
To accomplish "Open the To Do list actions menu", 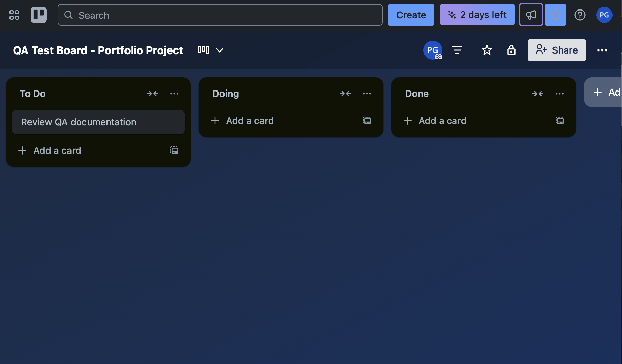I will (174, 94).
